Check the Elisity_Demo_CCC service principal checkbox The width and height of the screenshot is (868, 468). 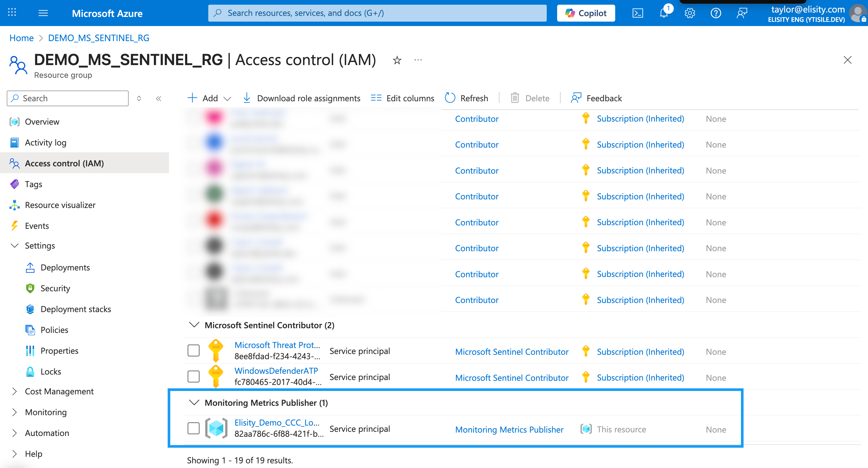coord(193,428)
